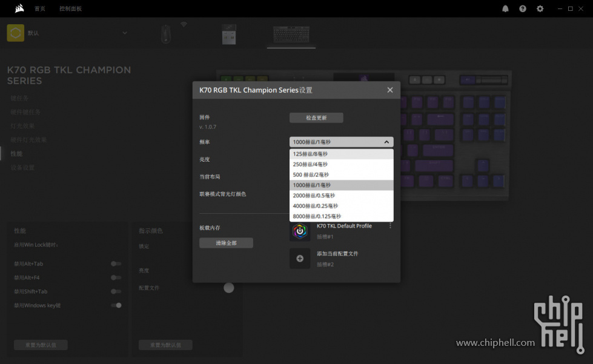Toggle 禁用Windows key键 switch
The width and height of the screenshot is (593, 364).
coord(116,305)
